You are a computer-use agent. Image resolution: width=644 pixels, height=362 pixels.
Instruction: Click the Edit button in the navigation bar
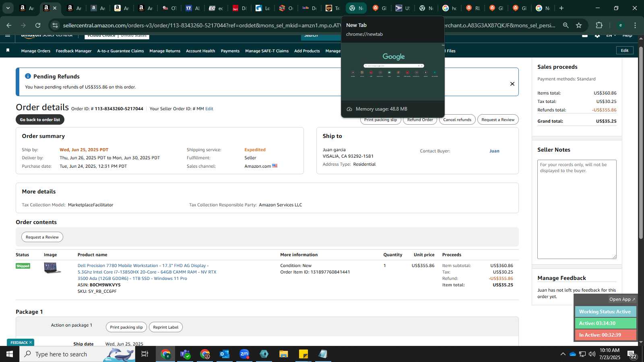625,51
